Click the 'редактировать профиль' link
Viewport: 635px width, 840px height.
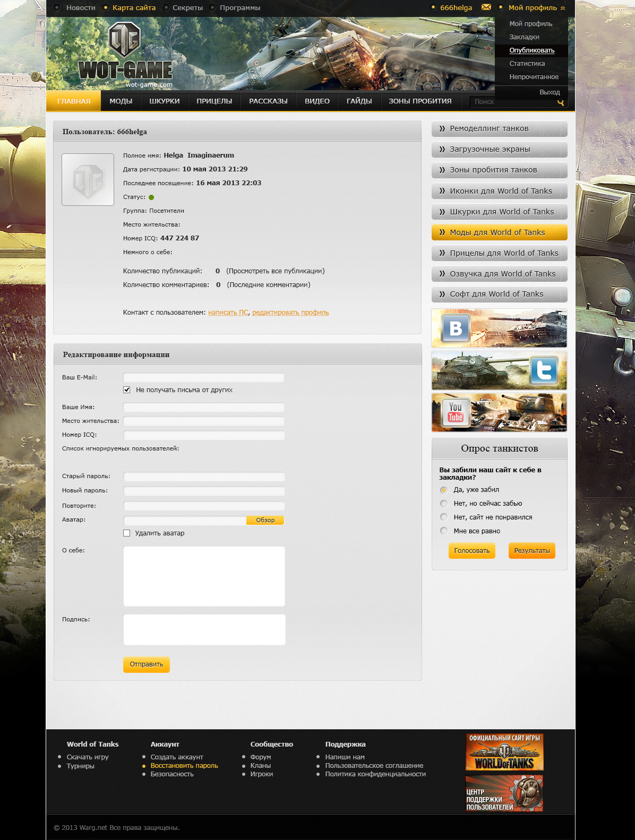[x=290, y=312]
